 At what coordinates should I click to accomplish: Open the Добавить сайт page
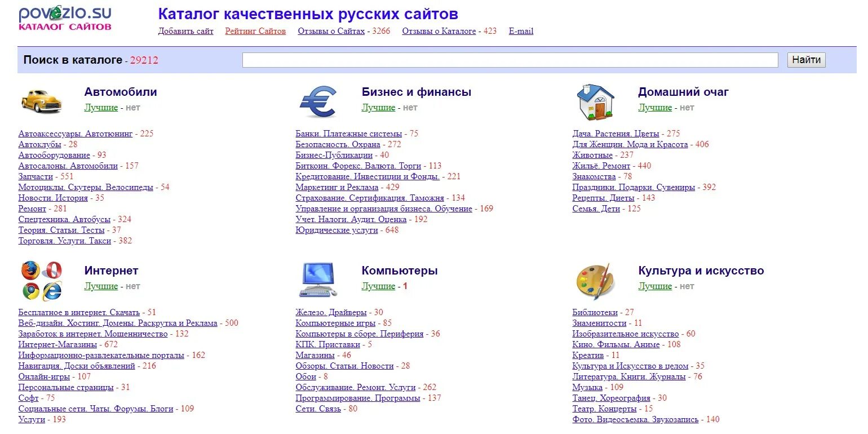[x=185, y=31]
